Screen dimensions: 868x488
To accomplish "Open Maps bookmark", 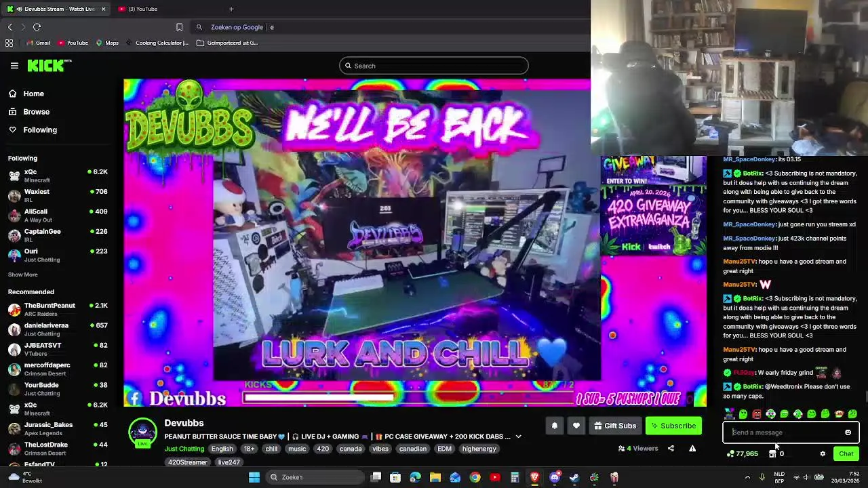I will pos(107,43).
